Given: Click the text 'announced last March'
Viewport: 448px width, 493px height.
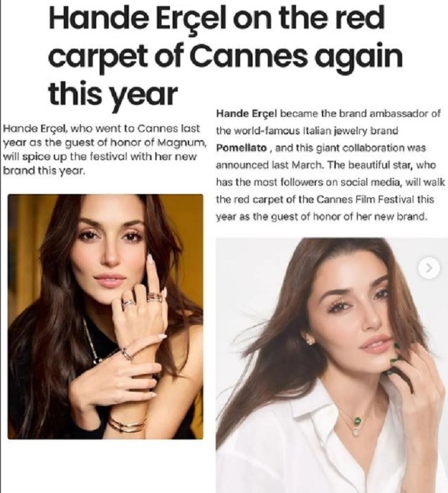Looking at the screenshot, I should point(270,165).
